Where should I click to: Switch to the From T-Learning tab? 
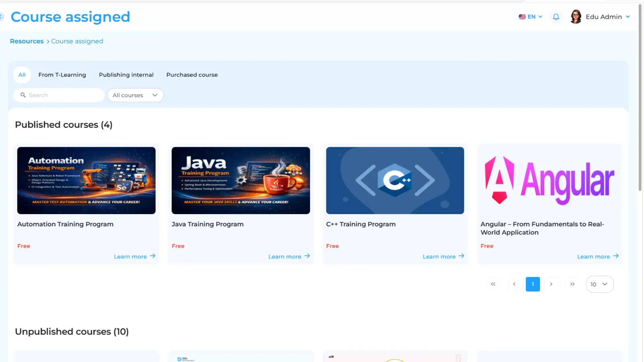pos(62,75)
